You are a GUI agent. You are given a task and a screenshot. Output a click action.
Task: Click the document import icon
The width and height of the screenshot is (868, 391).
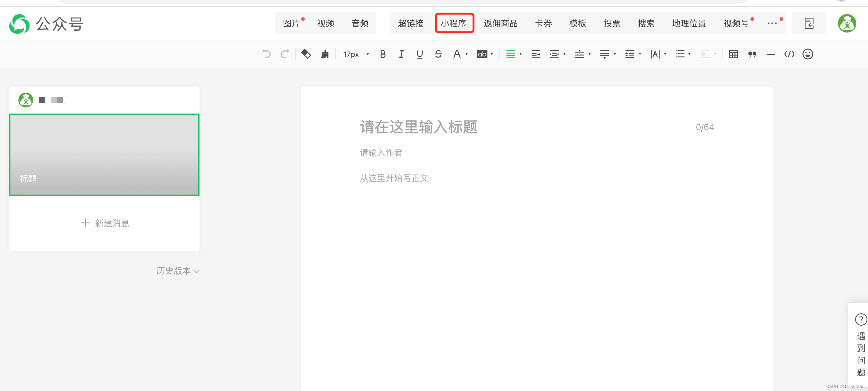click(809, 23)
